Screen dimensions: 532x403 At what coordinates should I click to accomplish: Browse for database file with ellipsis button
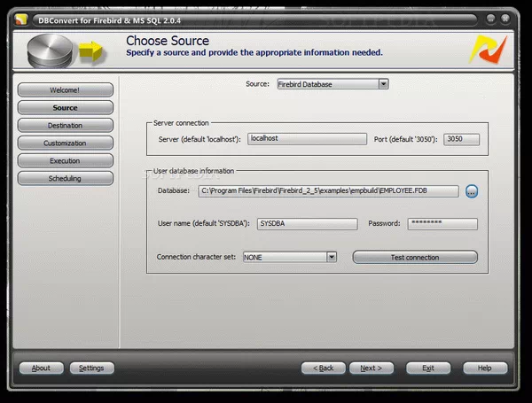[472, 191]
